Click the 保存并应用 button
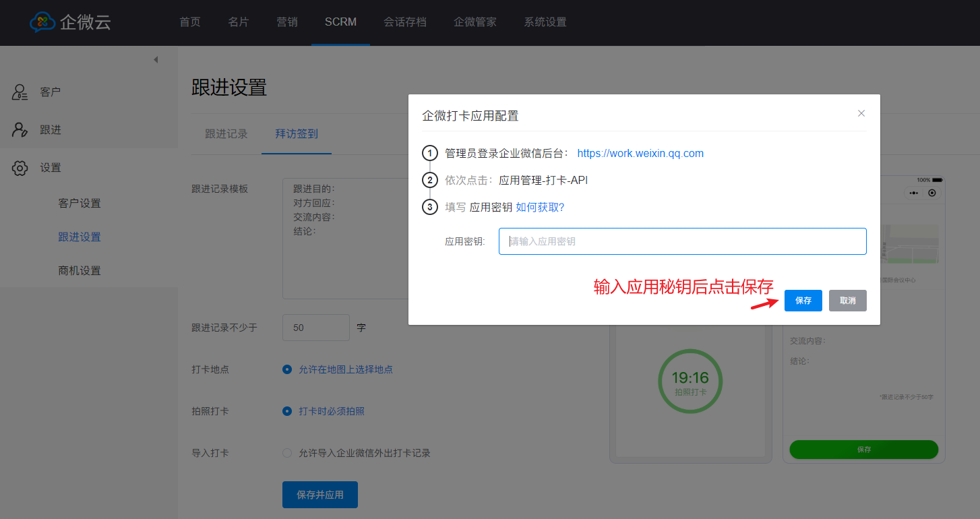Image resolution: width=980 pixels, height=519 pixels. click(x=320, y=495)
